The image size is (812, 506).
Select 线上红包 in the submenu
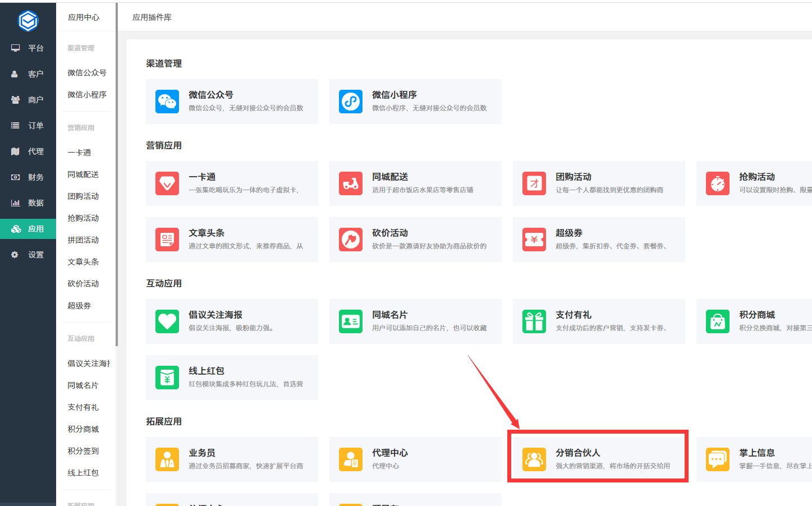point(83,473)
